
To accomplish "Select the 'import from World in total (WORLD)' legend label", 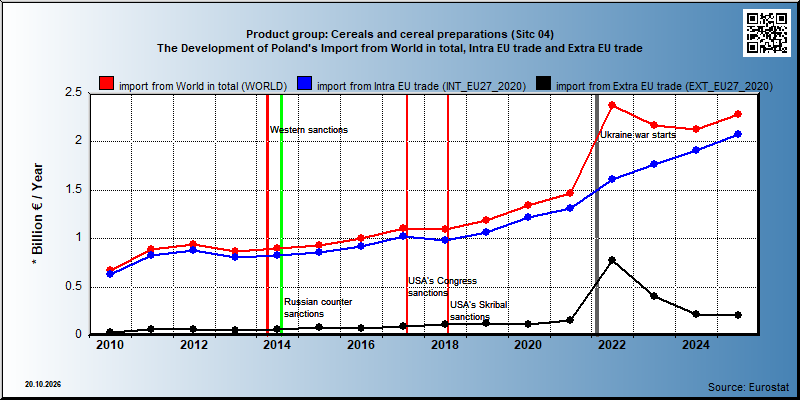I will 203,86.
